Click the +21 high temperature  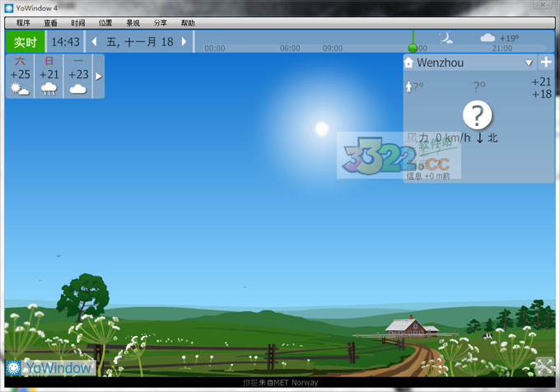(541, 82)
